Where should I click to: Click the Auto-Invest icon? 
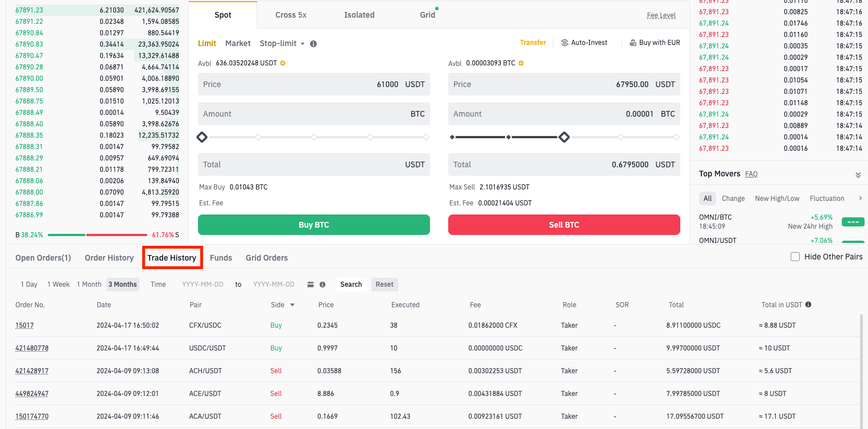coord(565,43)
